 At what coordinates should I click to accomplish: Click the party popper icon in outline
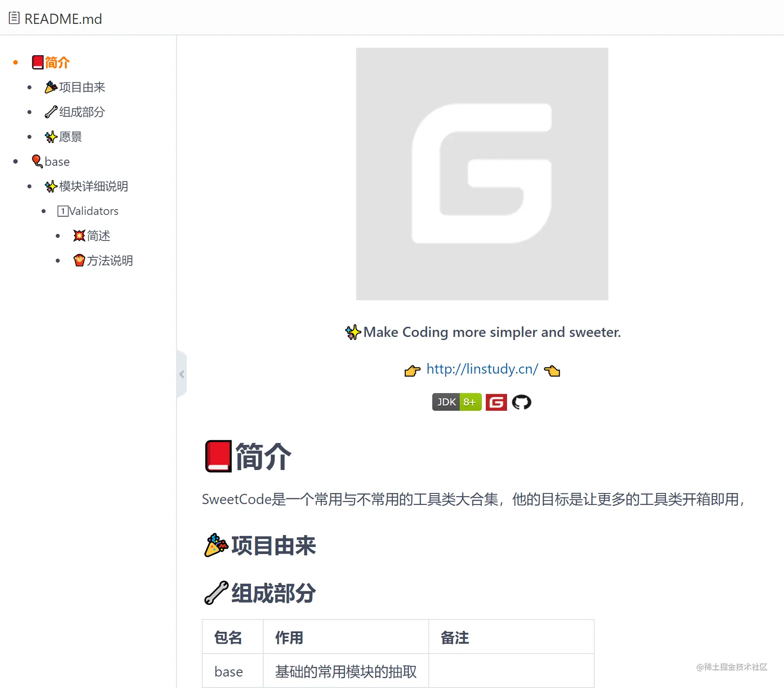tap(51, 87)
